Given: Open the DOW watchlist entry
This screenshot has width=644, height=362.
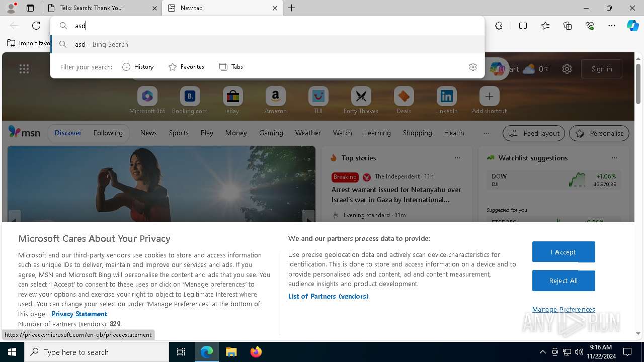Looking at the screenshot, I should tap(553, 180).
